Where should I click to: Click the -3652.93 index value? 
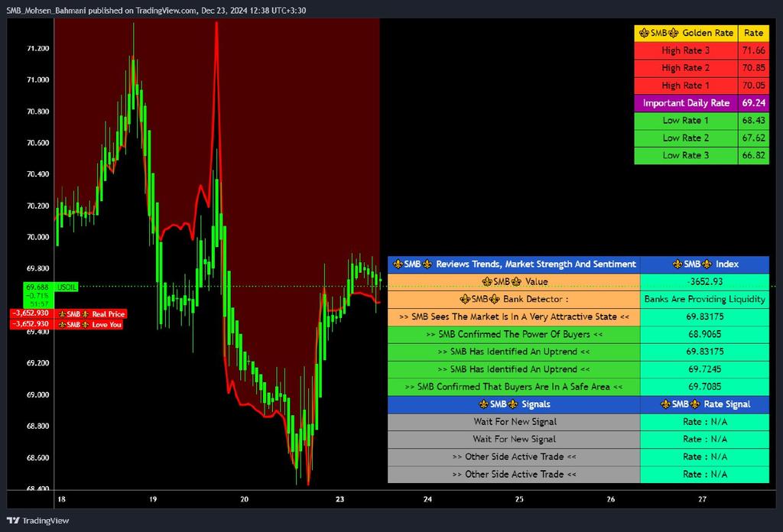click(x=704, y=281)
